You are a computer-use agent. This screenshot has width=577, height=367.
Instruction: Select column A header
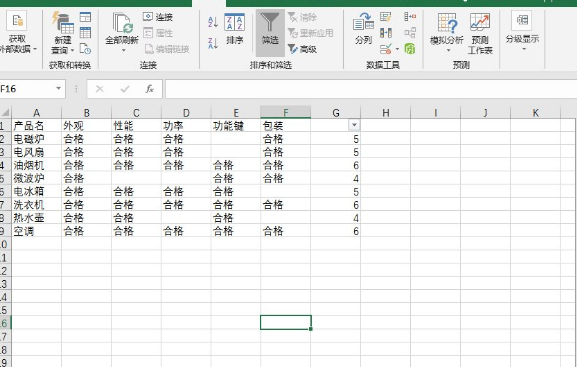pyautogui.click(x=36, y=113)
